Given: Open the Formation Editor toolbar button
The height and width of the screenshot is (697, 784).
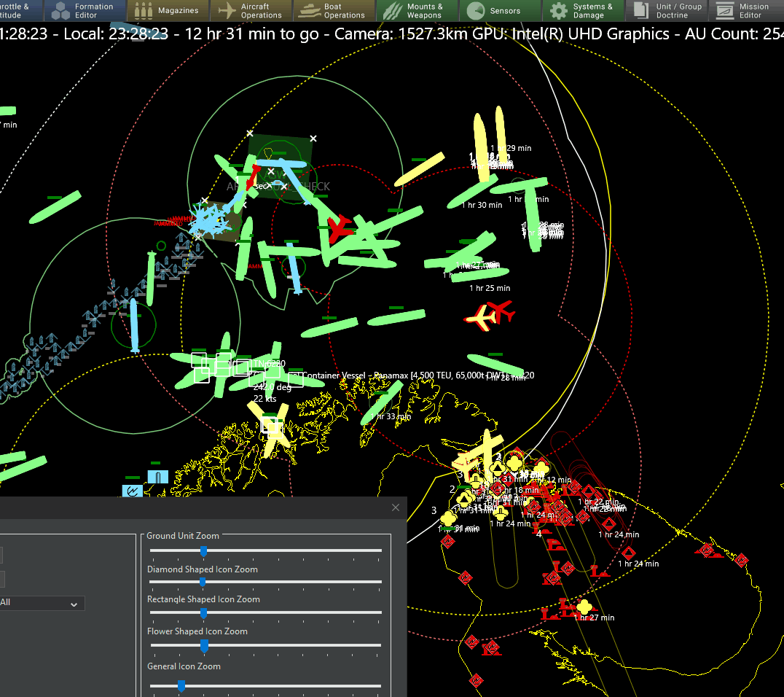Looking at the screenshot, I should coord(85,10).
